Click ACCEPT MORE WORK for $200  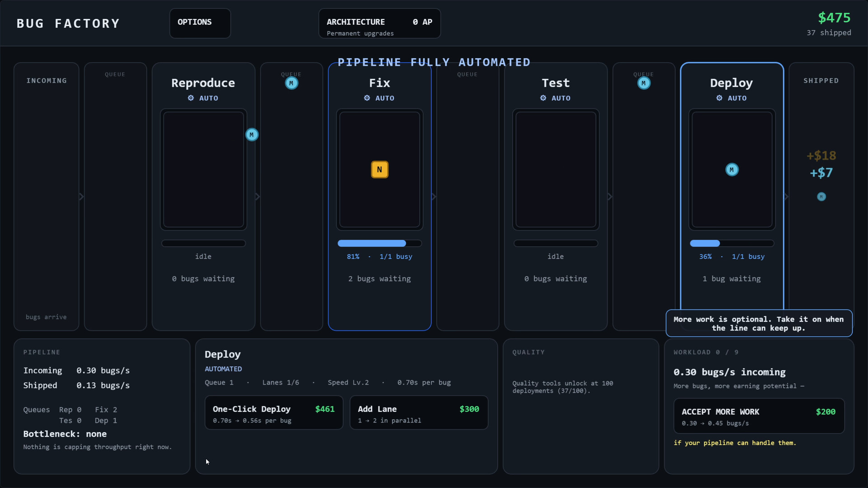759,416
